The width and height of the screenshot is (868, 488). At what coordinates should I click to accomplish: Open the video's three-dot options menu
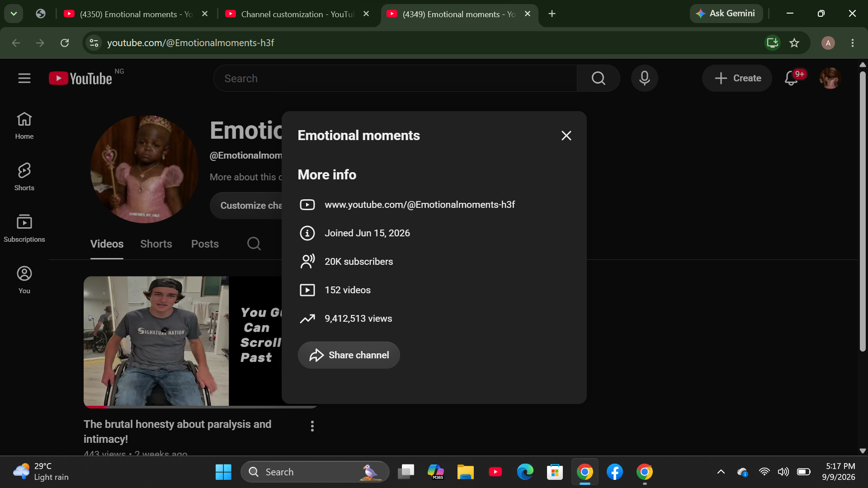(312, 426)
